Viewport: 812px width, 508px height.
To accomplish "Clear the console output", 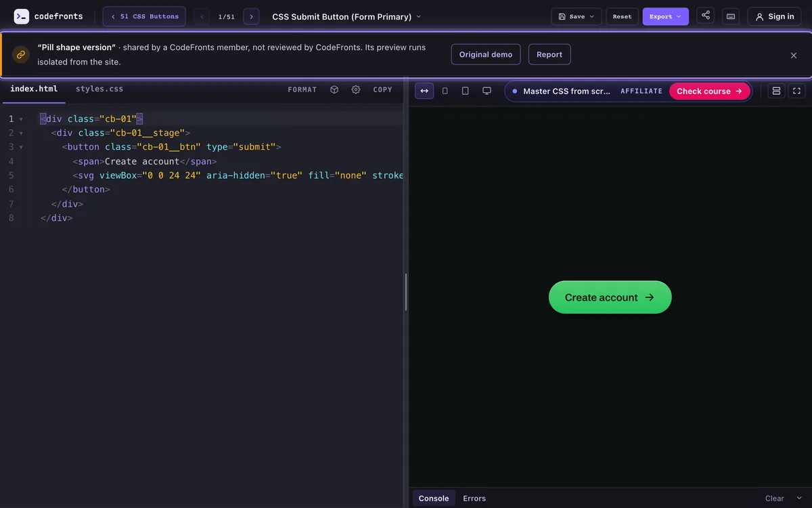I will tap(775, 499).
